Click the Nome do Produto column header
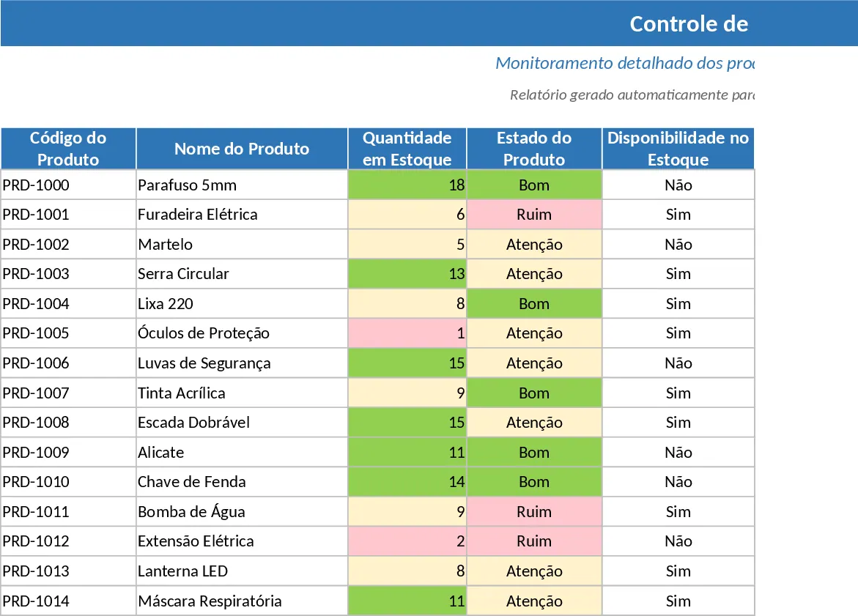The image size is (858, 616). coord(242,149)
